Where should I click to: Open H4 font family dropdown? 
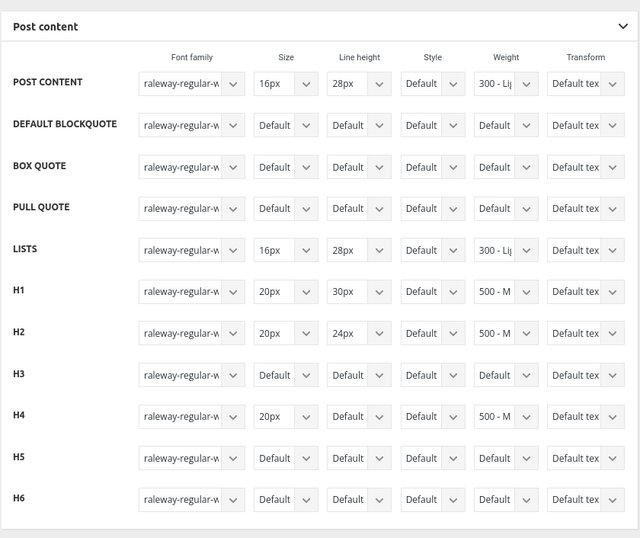(192, 417)
